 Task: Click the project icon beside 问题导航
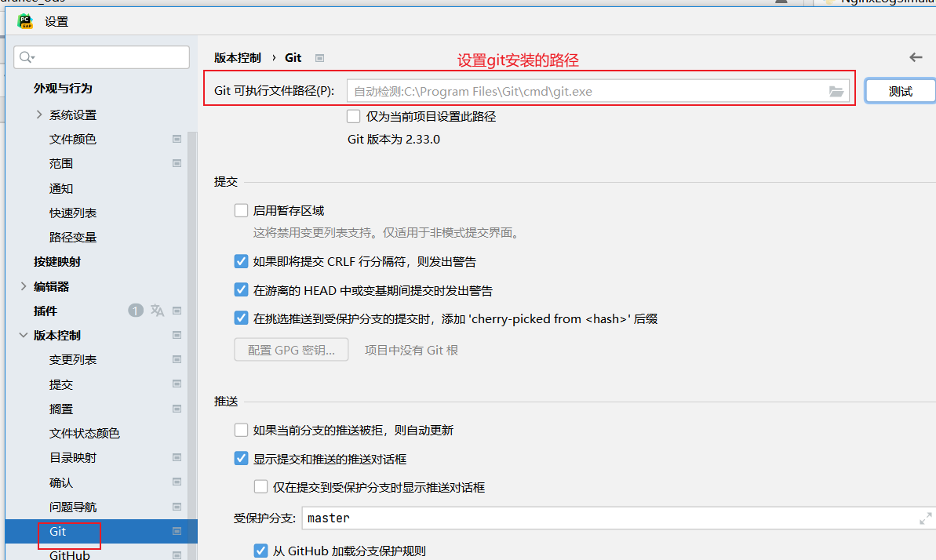point(177,507)
